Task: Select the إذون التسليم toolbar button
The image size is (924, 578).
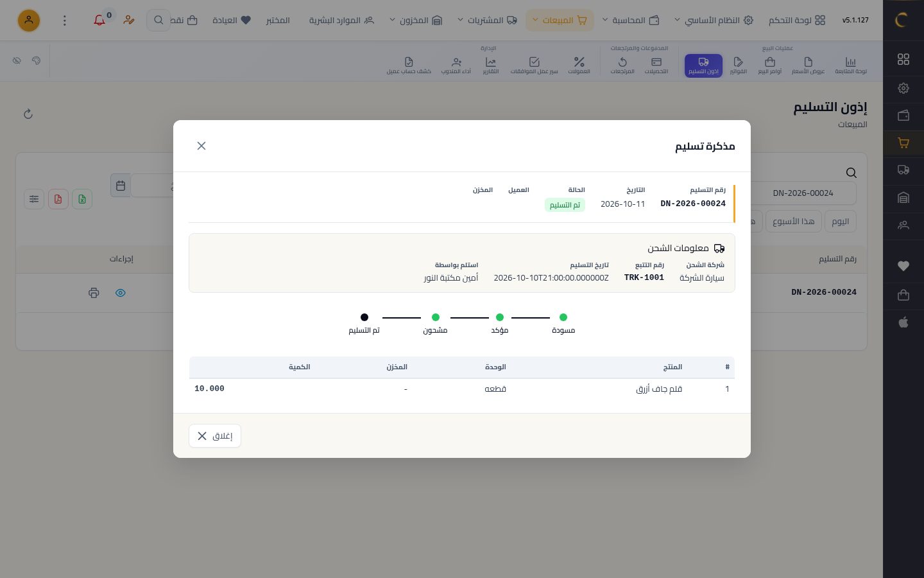Action: (703, 66)
